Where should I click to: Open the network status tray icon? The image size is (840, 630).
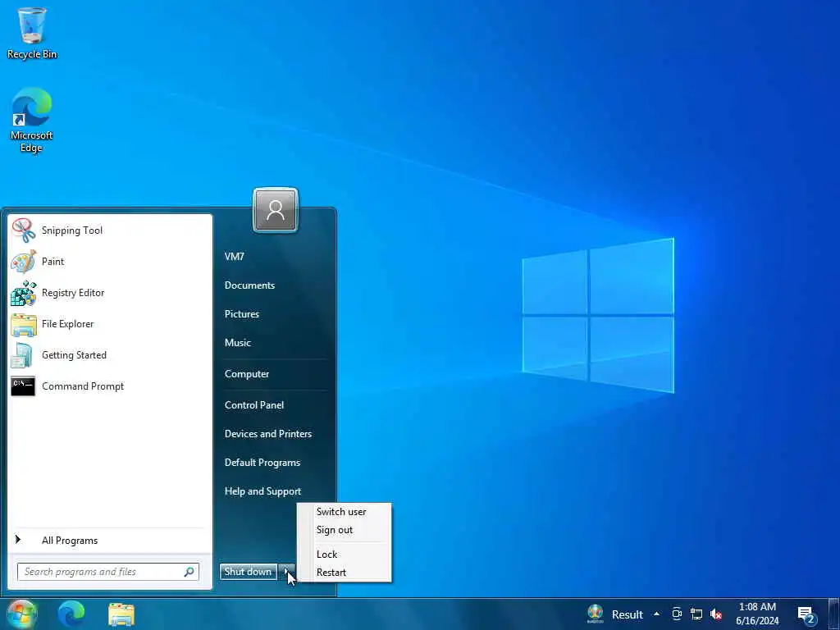pyautogui.click(x=696, y=614)
